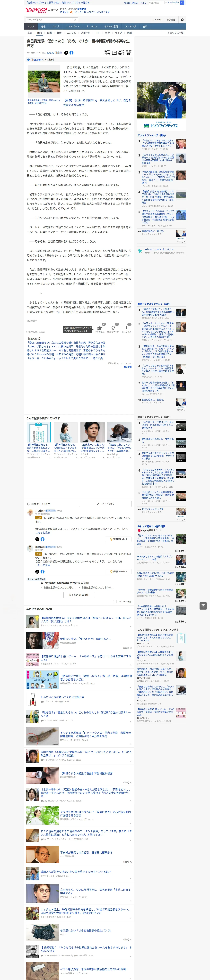Open the みんなの意見 tab
210x980 pixels.
coord(111,26)
